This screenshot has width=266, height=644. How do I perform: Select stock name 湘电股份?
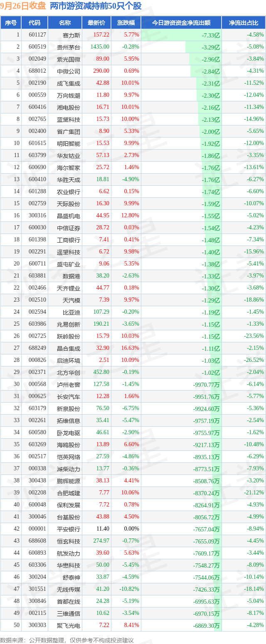pyautogui.click(x=69, y=107)
